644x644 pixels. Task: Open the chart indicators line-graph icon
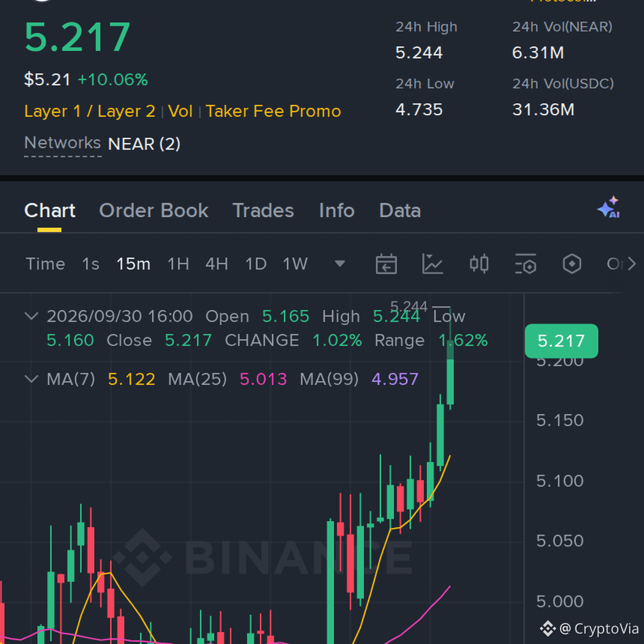432,264
